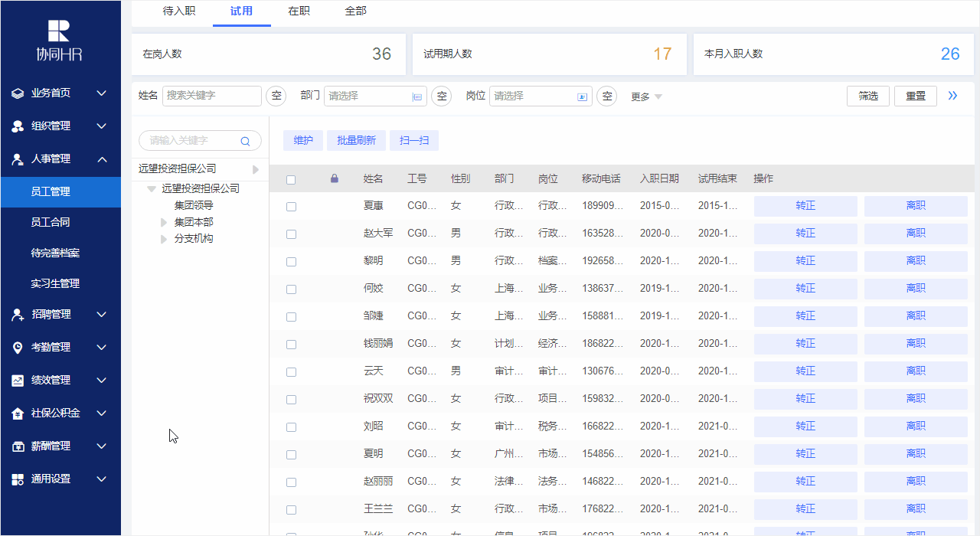Click the 社保公积金 house icon
Screen dimensions: 980x536
tap(18, 413)
